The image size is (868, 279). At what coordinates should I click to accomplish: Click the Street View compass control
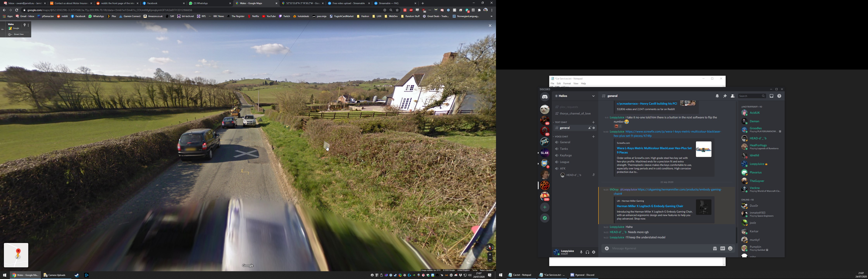[490, 247]
